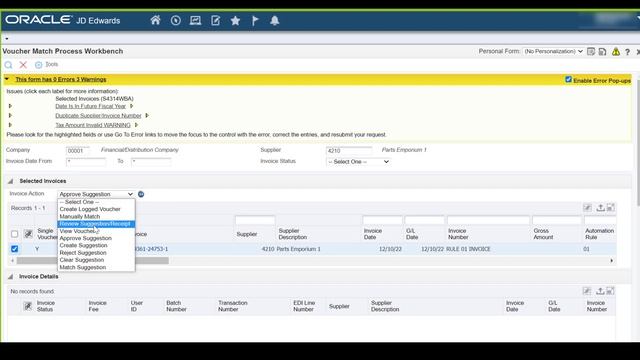The height and width of the screenshot is (360, 640).
Task: Choose Approve Suggestion in dropdown list
Action: coord(85,238)
